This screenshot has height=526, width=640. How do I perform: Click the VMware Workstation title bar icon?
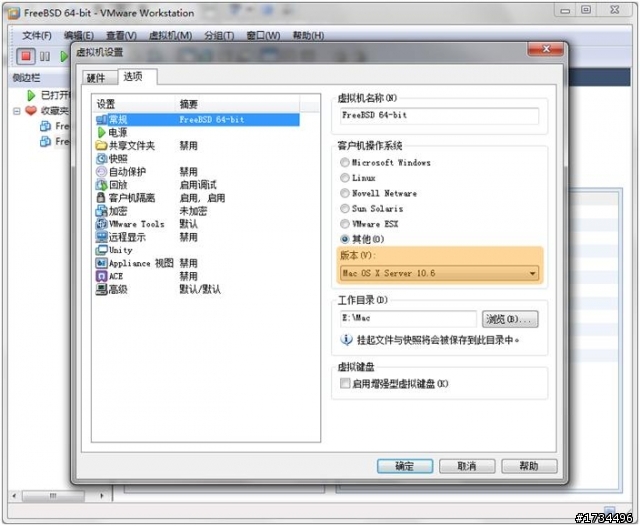(13, 13)
